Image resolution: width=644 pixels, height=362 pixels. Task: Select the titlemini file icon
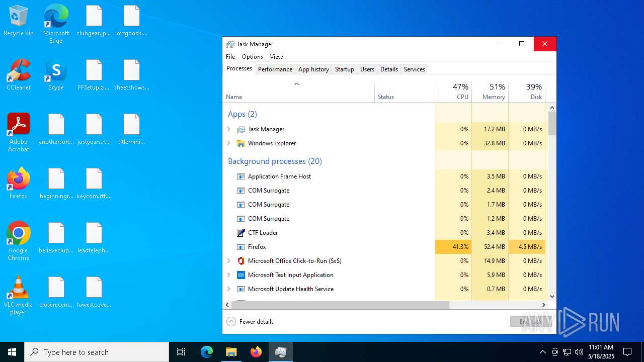(x=131, y=130)
